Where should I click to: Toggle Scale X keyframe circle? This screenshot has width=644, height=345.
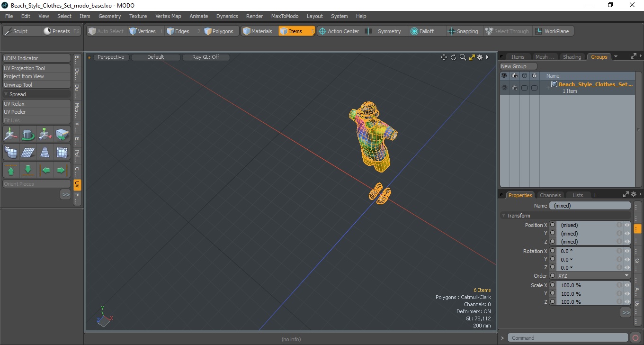coord(553,285)
